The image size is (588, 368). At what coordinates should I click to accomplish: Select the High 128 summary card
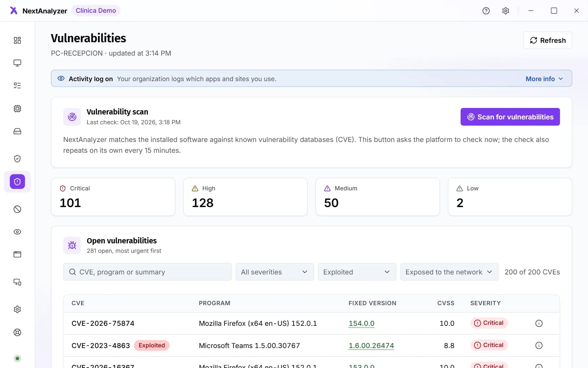tap(245, 197)
